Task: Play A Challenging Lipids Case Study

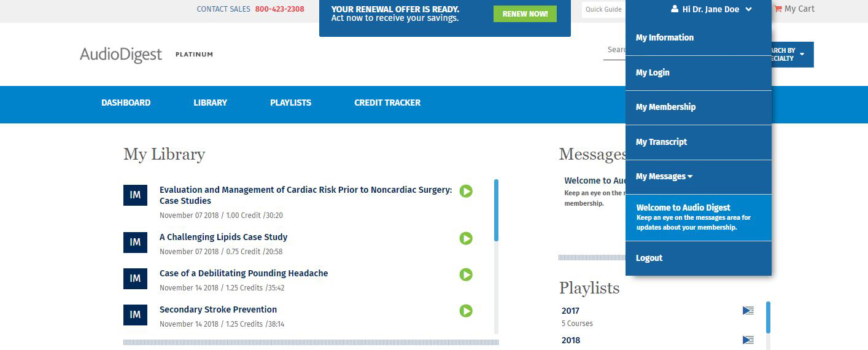Action: (466, 238)
